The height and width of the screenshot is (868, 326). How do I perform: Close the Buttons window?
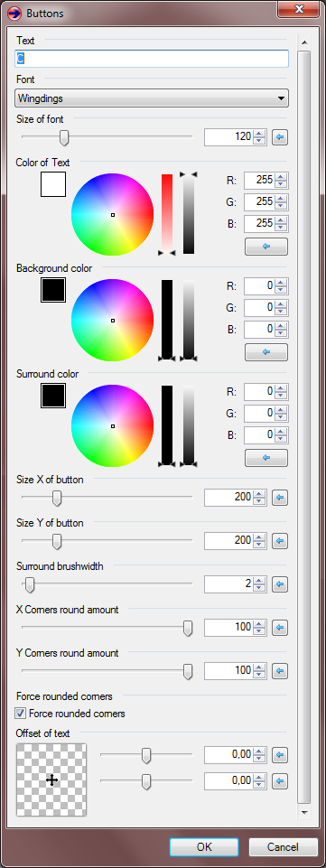coord(299,10)
